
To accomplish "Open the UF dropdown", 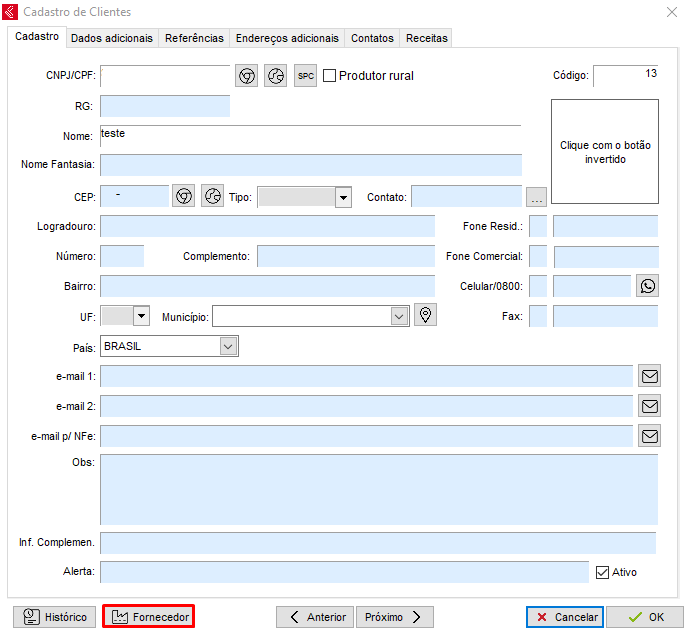I will pos(141,316).
